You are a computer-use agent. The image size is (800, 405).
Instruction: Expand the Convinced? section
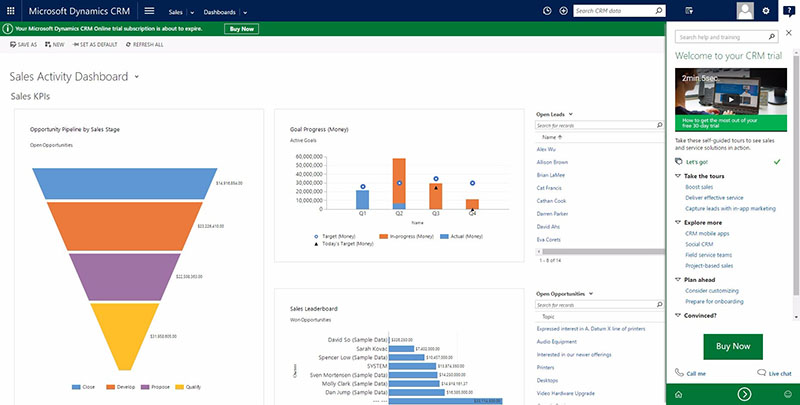(678, 315)
